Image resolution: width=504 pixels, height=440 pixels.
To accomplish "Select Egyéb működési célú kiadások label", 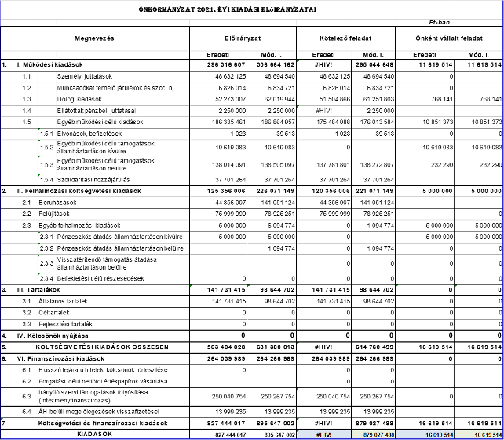I will tap(100, 122).
